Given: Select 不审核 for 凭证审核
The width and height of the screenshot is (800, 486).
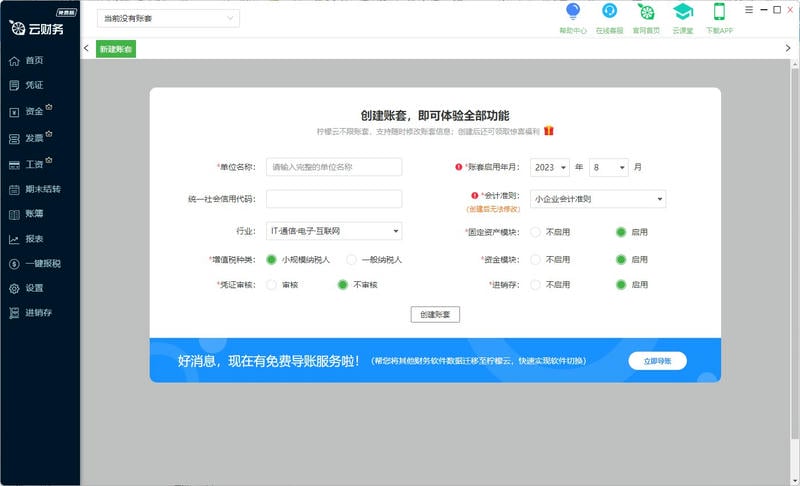Looking at the screenshot, I should [342, 285].
